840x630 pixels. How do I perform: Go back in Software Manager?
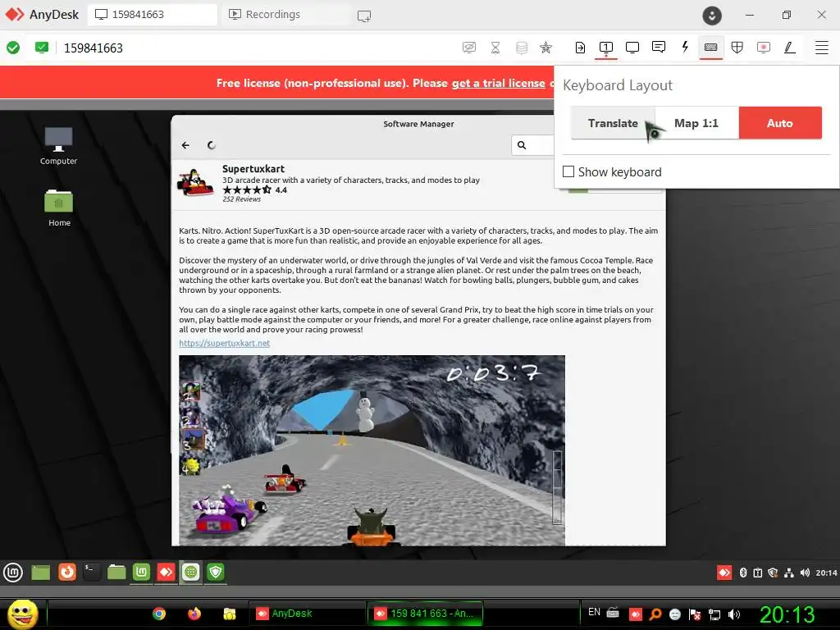[x=185, y=145]
